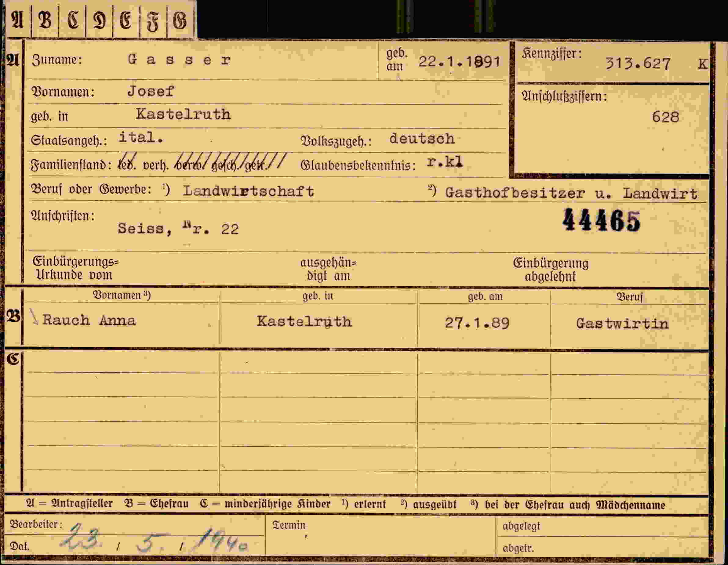This screenshot has height=565, width=728.
Task: Click the 'Anschlußziffern:' label
Action: coord(564,96)
